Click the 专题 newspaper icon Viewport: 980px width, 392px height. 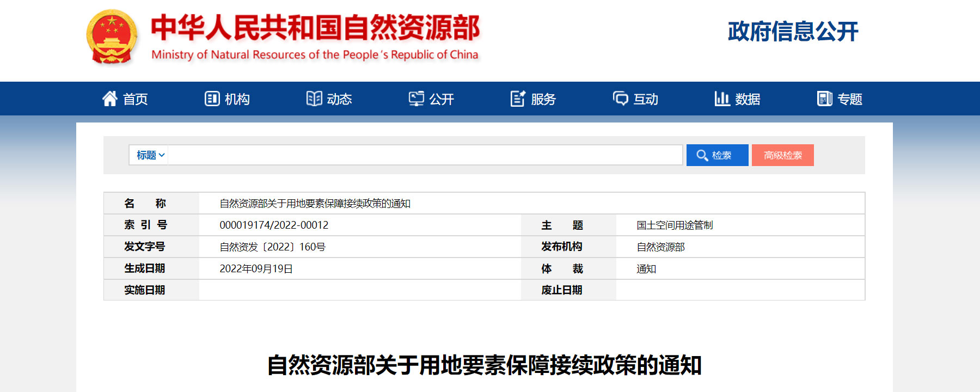[x=825, y=99]
